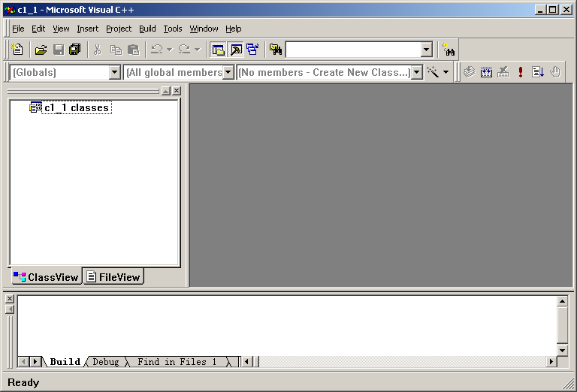577x392 pixels.
Task: Open the Window List icon
Action: pos(252,50)
